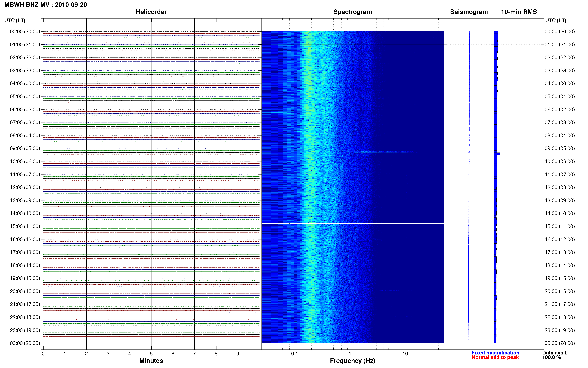This screenshot has height=368, width=588.
Task: Click the "9" minutes tick label
Action: (x=237, y=354)
